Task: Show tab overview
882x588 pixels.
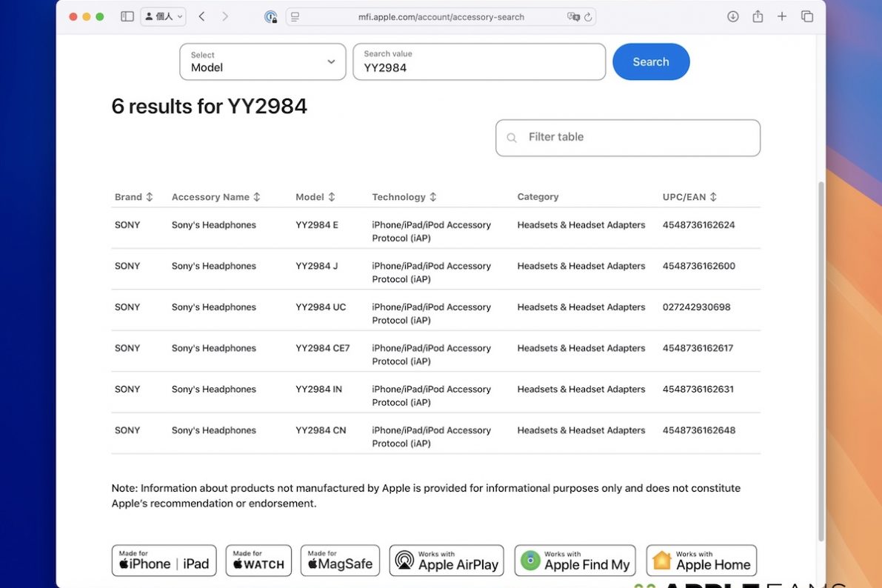Action: coord(807,16)
